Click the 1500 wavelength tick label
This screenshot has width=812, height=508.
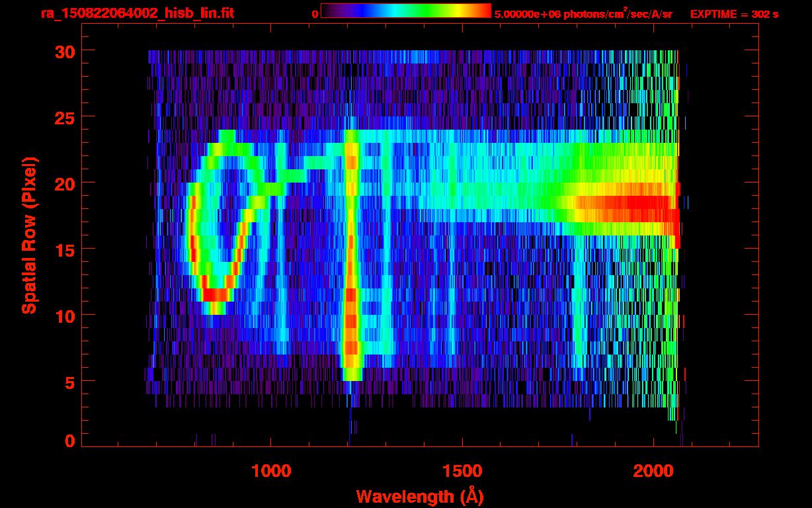pos(462,470)
